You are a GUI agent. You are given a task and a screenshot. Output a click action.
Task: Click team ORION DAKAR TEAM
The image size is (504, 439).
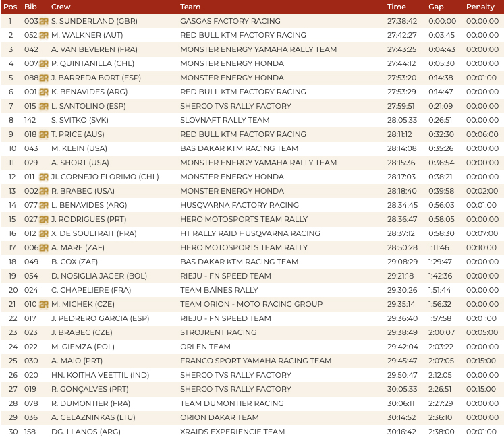(x=219, y=417)
